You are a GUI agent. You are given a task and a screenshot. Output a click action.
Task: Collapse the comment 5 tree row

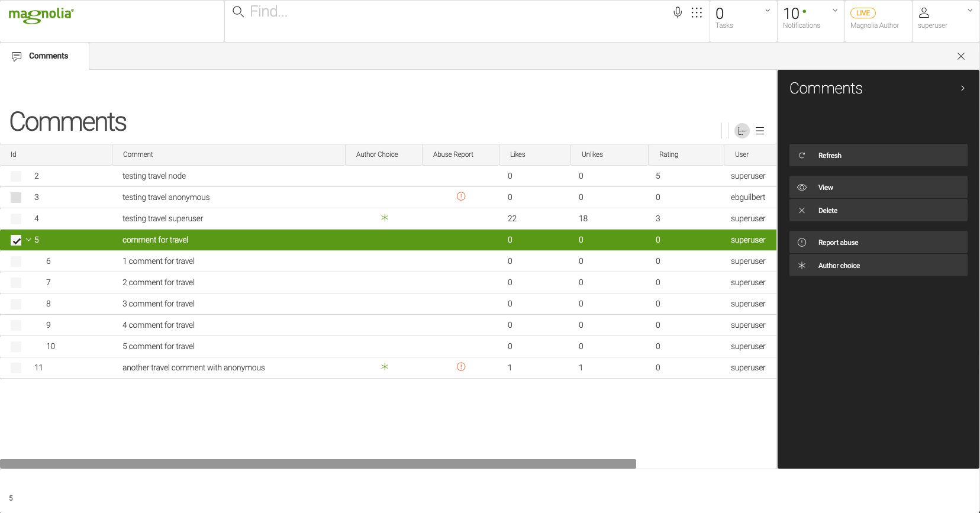pyautogui.click(x=28, y=240)
